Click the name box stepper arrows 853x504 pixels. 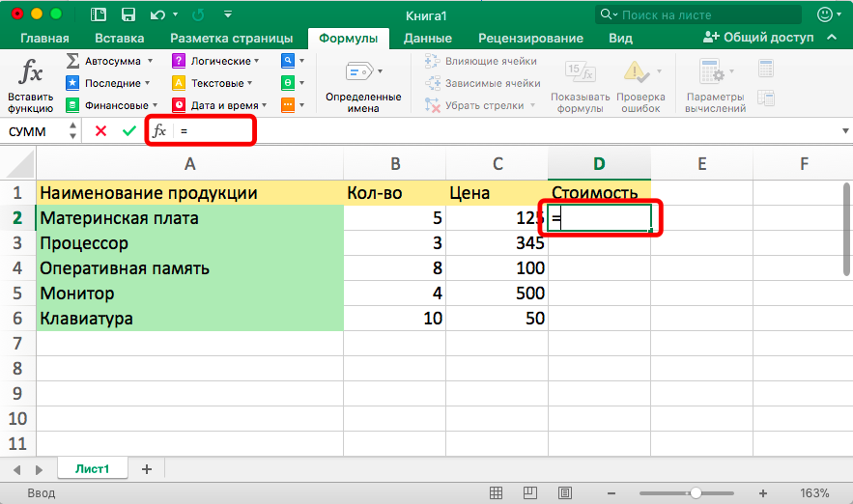[72, 131]
